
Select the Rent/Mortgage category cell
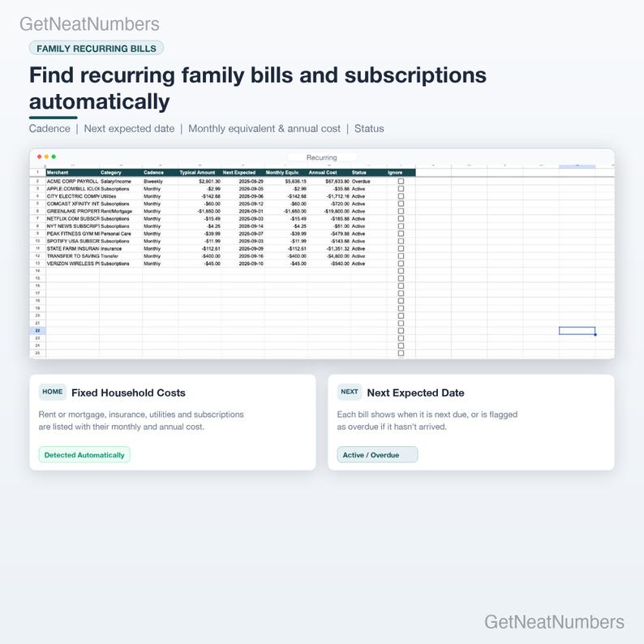[121, 211]
